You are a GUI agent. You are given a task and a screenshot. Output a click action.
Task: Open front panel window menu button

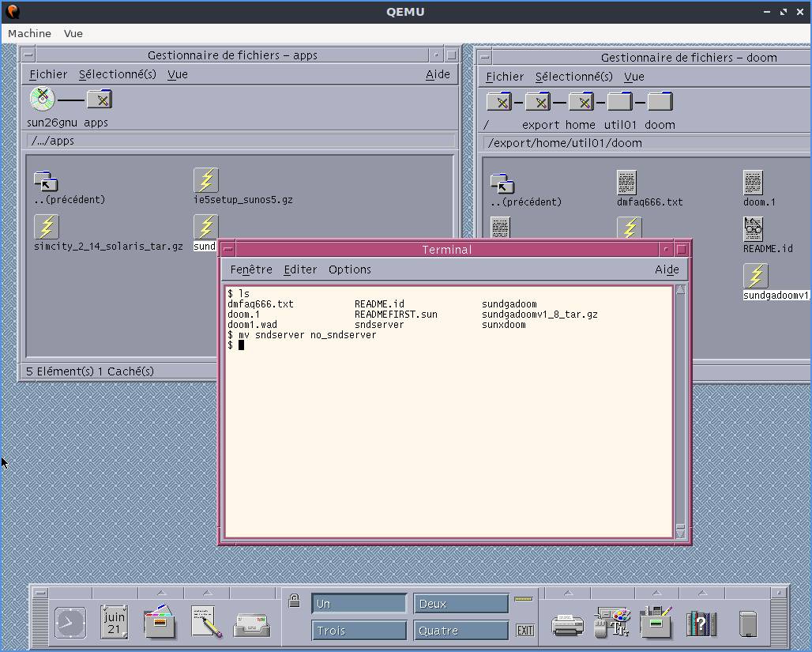point(39,593)
